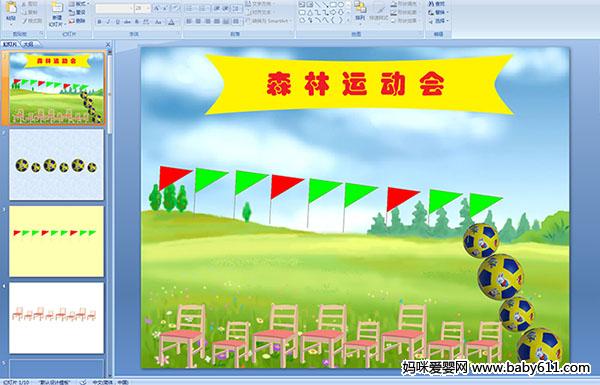Screen dimensions: 600x385
Task: Open the Select dropdown in editing group
Action: pos(439,21)
